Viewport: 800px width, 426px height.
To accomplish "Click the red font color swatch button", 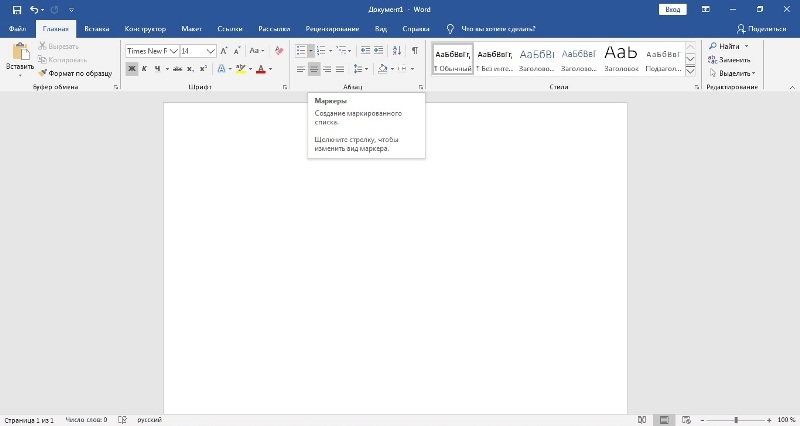I will pyautogui.click(x=259, y=69).
